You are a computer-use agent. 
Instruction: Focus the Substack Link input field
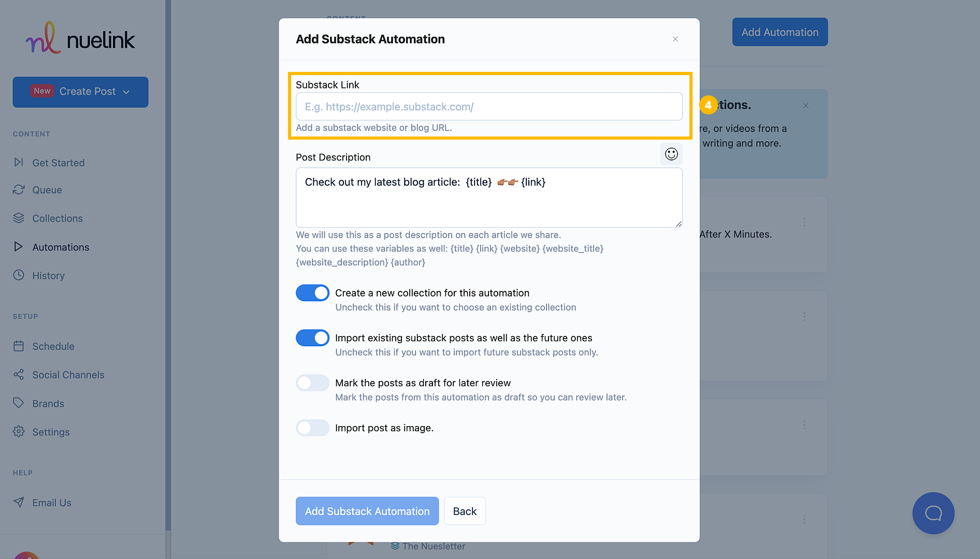pos(489,107)
